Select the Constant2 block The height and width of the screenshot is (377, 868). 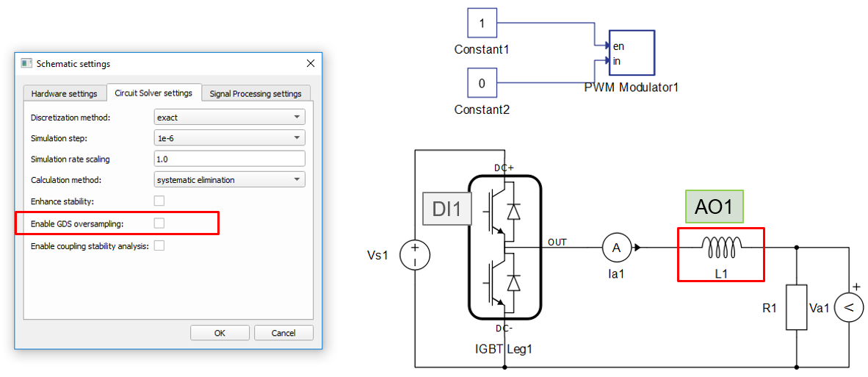click(x=482, y=83)
